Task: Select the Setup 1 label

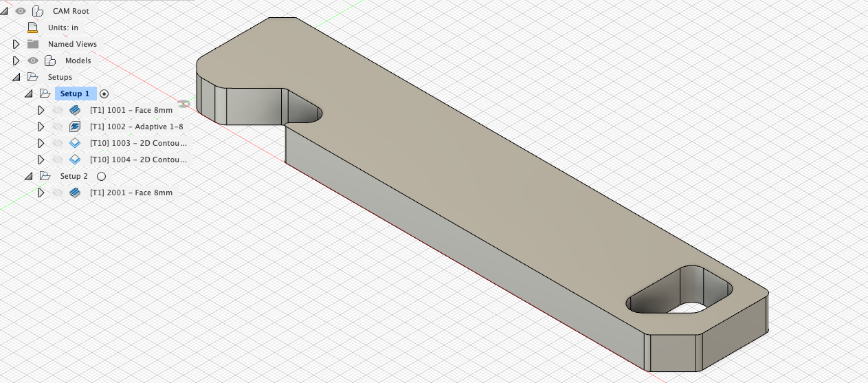Action: coord(74,94)
